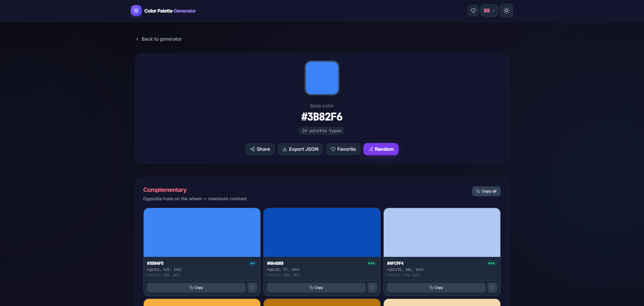Viewport: 644px width, 306px height.
Task: Select the Back to generator navigation link
Action: tap(162, 39)
